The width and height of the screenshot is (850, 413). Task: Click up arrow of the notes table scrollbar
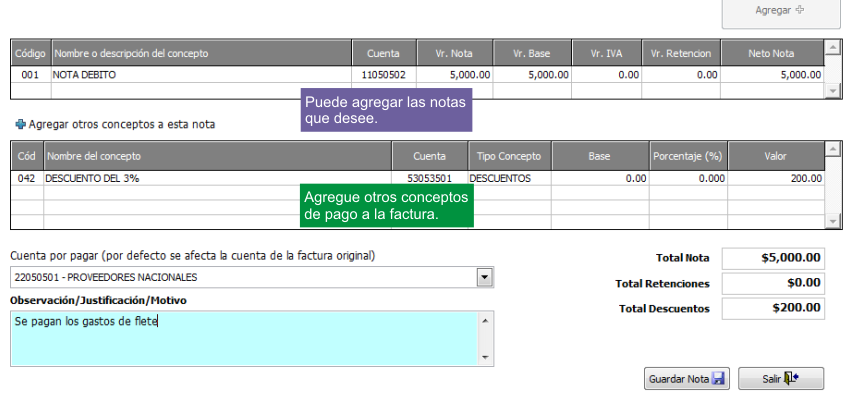[833, 47]
